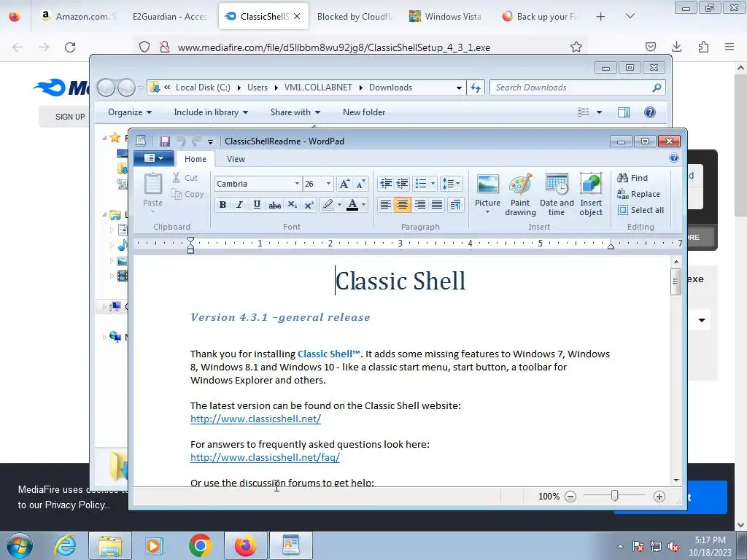Click New folder in Explorer toolbar
This screenshot has height=560, width=747.
pyautogui.click(x=364, y=112)
